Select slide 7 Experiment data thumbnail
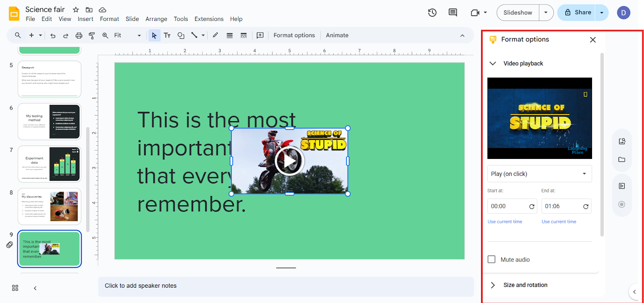Screen dimensions: 644x303 click(x=50, y=164)
